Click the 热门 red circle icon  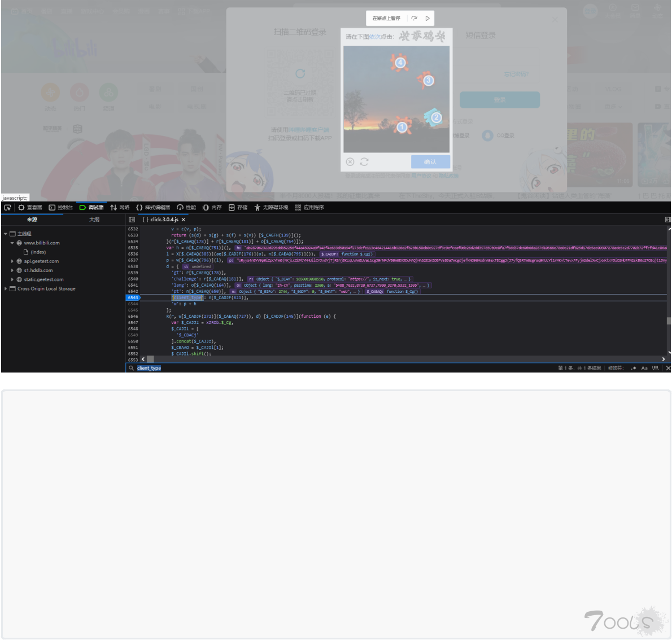tap(79, 93)
